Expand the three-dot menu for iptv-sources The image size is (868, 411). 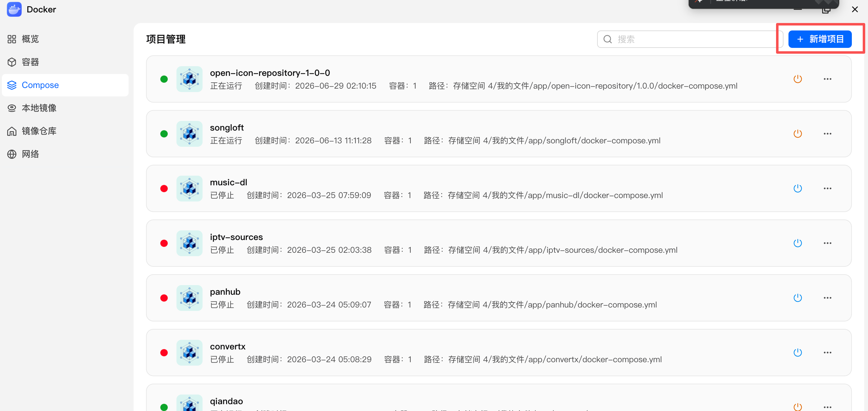(x=827, y=243)
